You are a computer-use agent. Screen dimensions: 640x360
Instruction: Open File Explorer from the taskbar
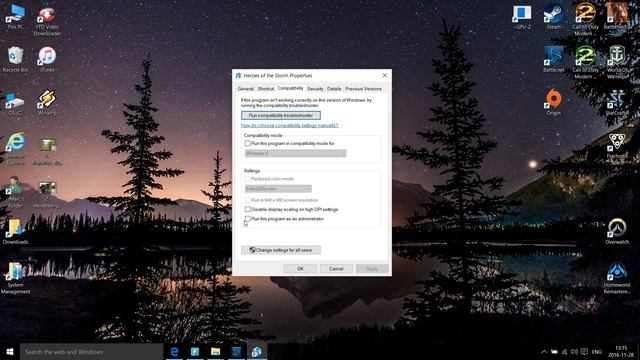click(216, 351)
